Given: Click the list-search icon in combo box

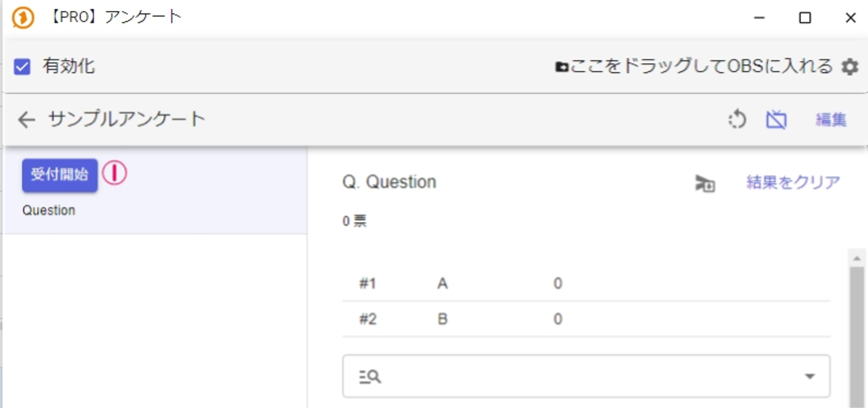Looking at the screenshot, I should pyautogui.click(x=370, y=376).
